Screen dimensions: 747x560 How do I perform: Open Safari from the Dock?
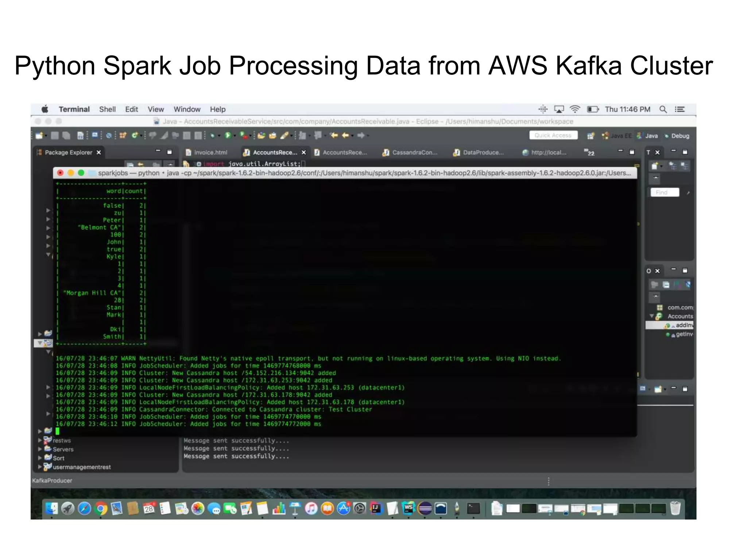pos(84,508)
